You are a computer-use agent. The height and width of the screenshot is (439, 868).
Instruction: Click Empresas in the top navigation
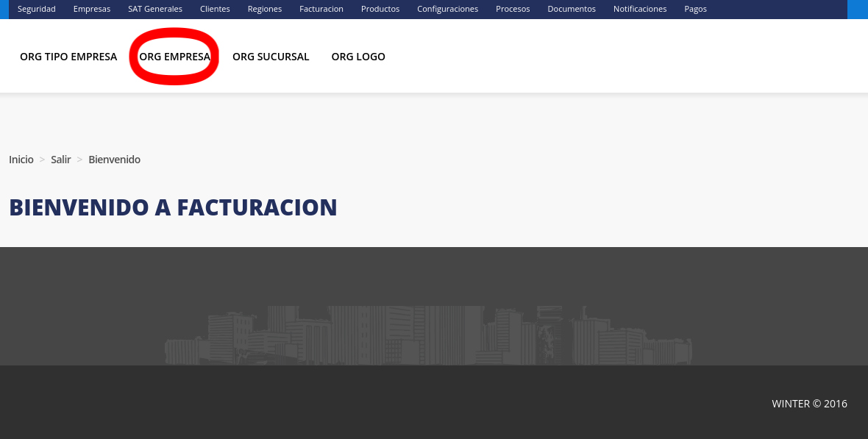pyautogui.click(x=92, y=9)
